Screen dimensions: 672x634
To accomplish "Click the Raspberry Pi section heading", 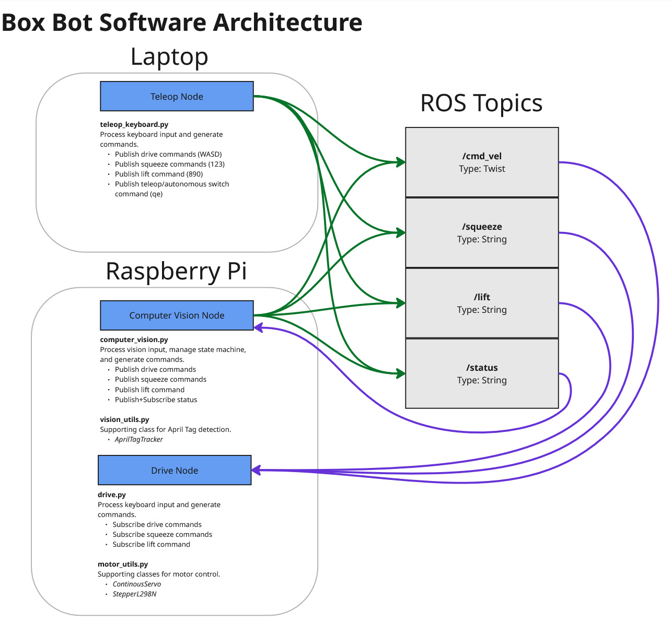I will (176, 272).
